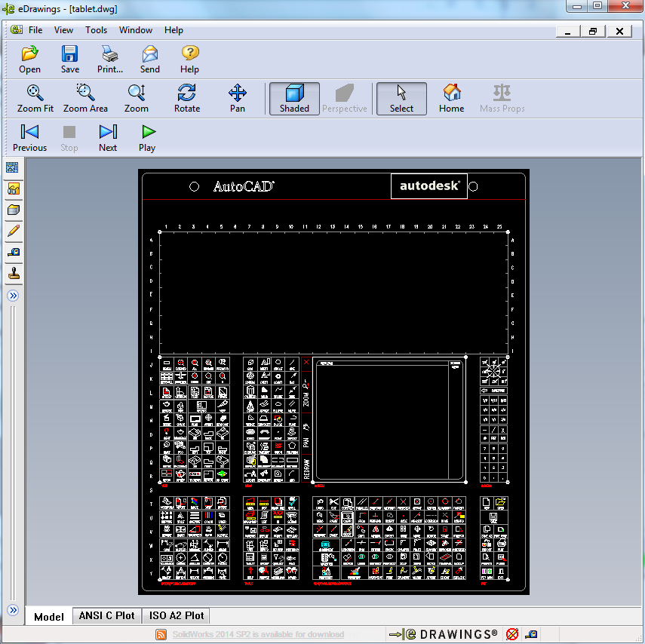This screenshot has width=645, height=644.
Task: Click the Home view icon
Action: click(451, 98)
